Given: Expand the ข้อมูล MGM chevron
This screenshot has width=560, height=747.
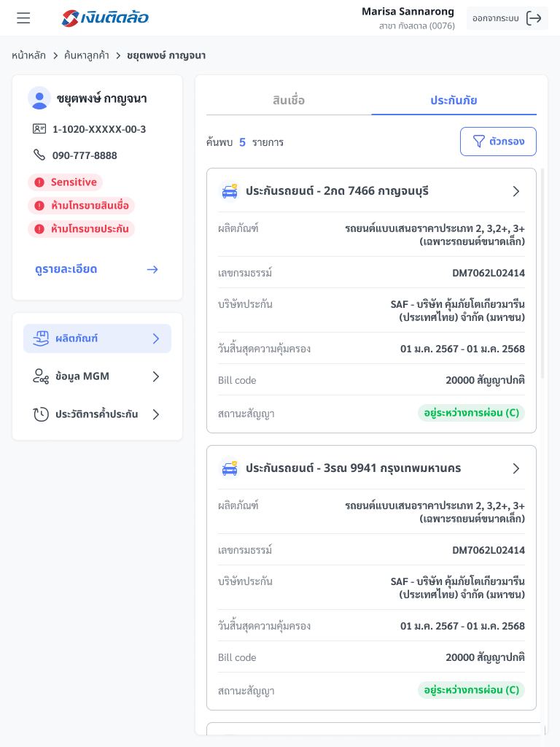Looking at the screenshot, I should pyautogui.click(x=155, y=376).
